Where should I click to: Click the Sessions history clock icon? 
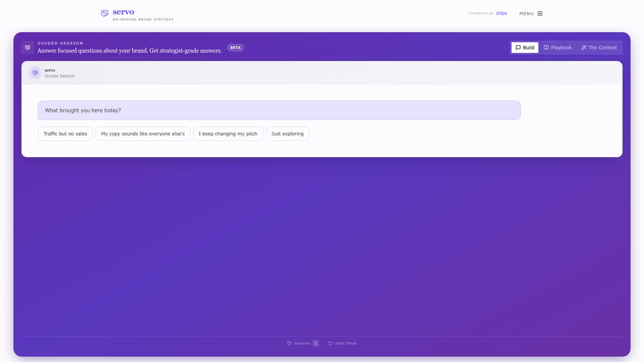pyautogui.click(x=289, y=343)
